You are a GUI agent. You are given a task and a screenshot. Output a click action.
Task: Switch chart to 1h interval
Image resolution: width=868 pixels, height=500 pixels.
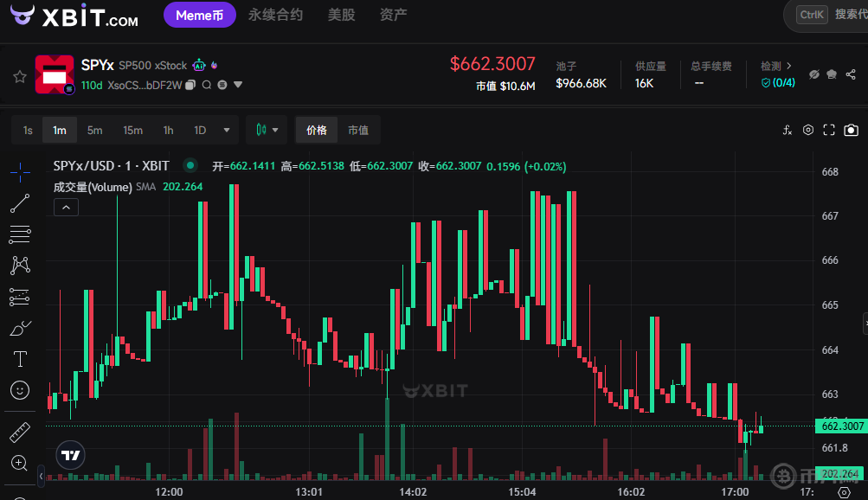click(168, 130)
